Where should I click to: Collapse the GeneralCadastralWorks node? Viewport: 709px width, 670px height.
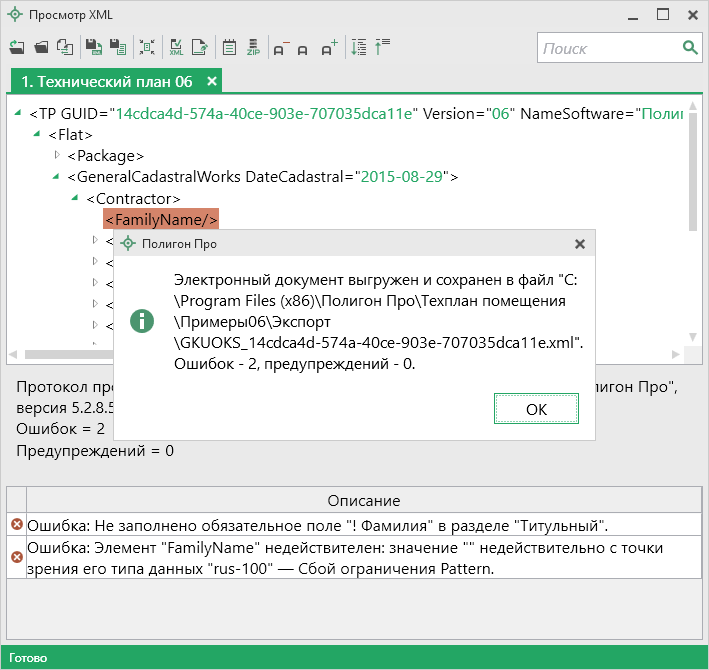[x=57, y=177]
